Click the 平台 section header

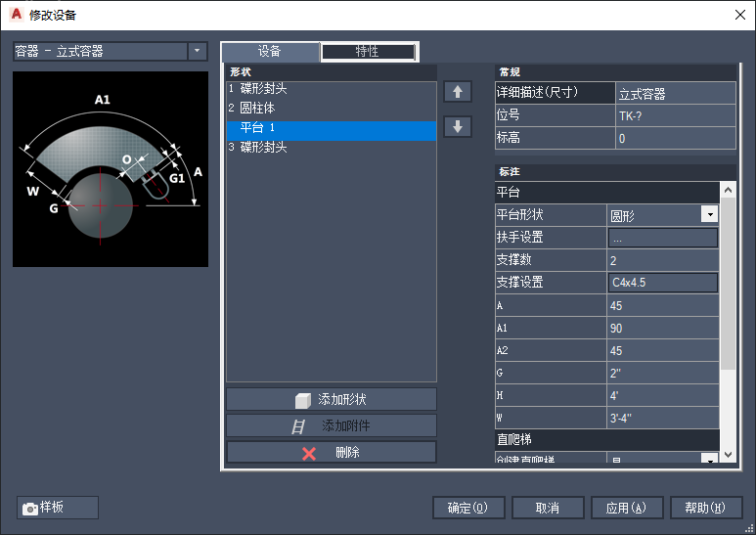pos(607,193)
